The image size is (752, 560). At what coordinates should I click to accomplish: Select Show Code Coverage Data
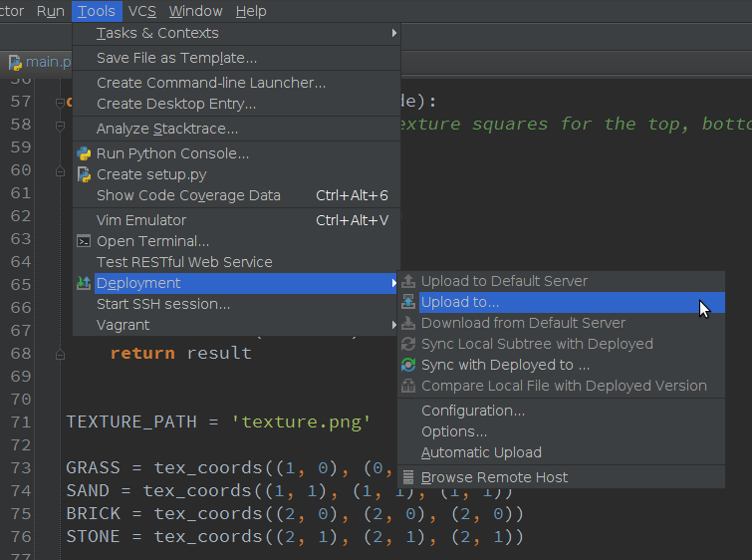(x=236, y=195)
